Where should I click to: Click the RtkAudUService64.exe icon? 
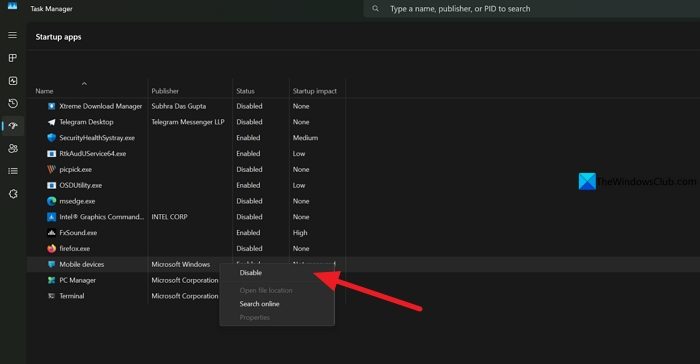pos(51,154)
